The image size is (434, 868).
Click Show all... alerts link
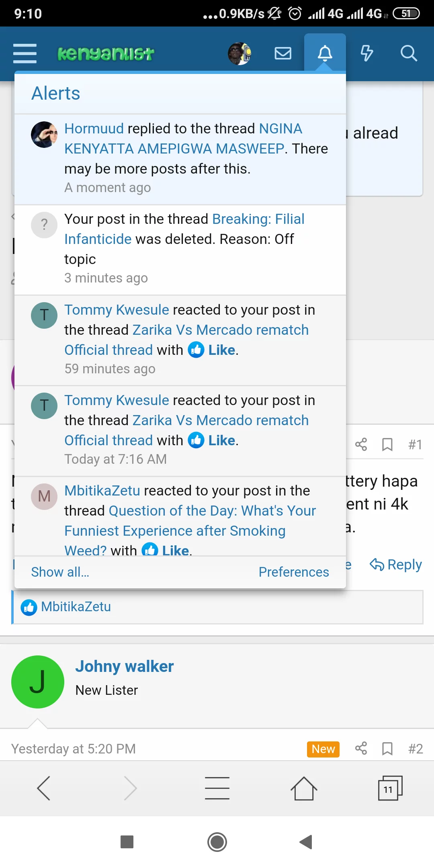coord(60,572)
